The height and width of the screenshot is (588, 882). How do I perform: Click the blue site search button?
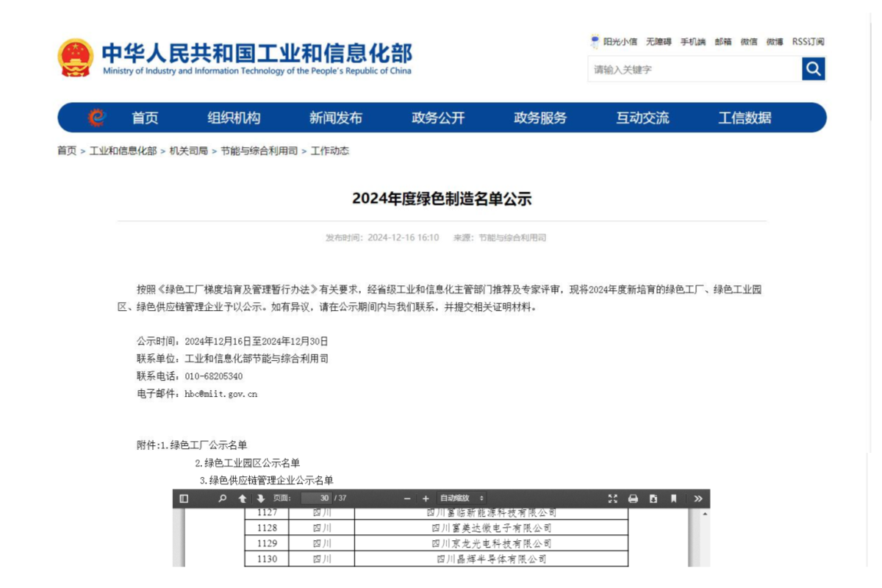point(813,69)
